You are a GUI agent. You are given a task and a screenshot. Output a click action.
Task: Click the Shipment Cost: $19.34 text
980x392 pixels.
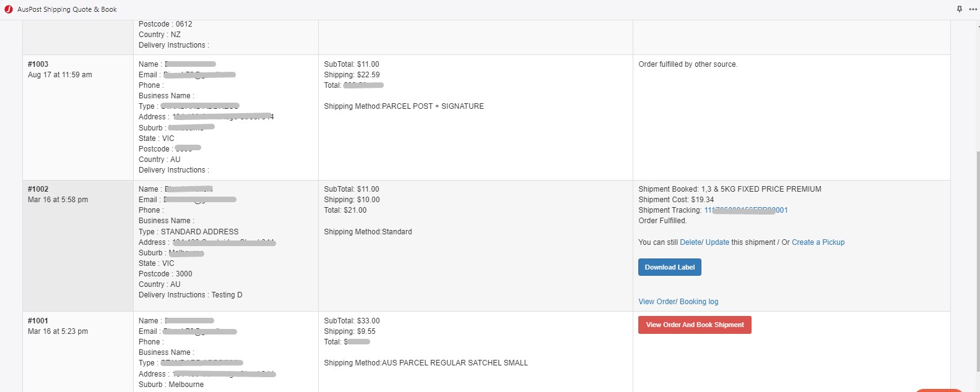point(676,200)
